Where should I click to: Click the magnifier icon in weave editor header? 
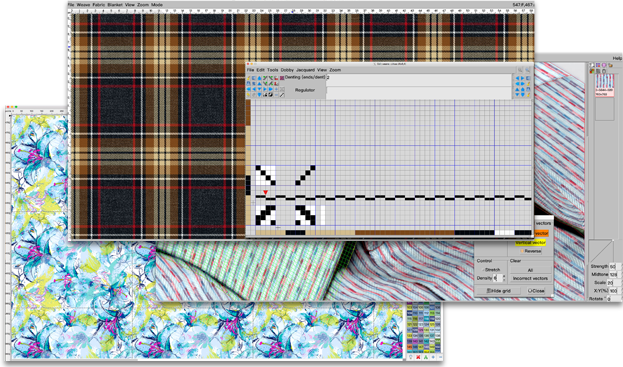point(520,70)
